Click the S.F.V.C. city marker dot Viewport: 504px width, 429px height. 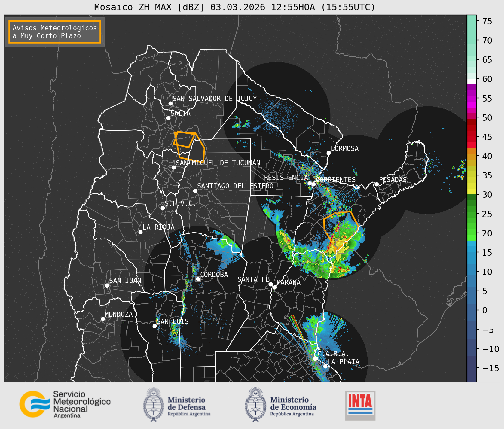163,208
